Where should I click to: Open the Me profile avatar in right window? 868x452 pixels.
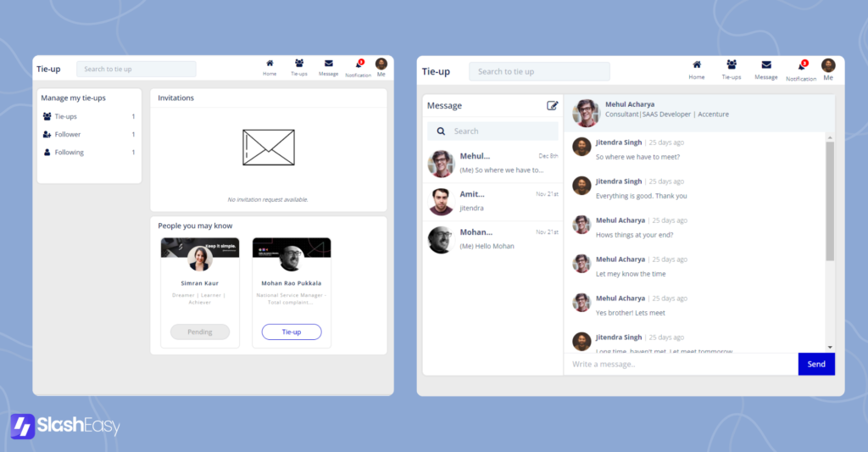pos(828,65)
